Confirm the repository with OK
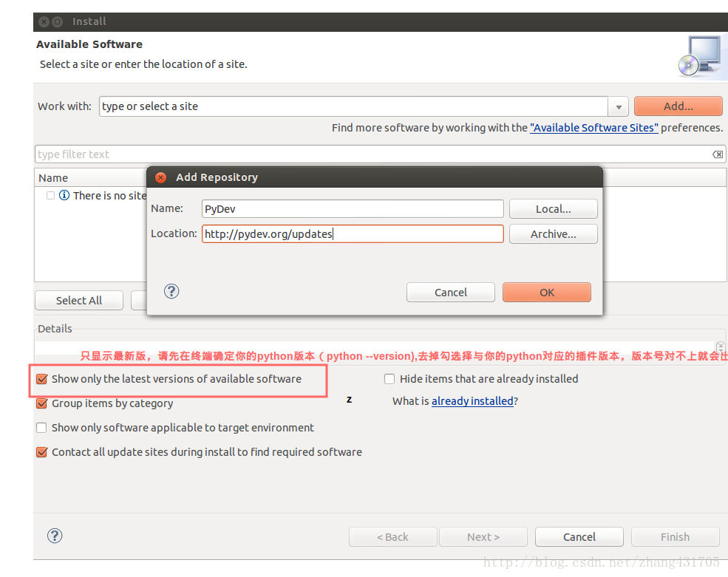The height and width of the screenshot is (577, 728). [546, 293]
